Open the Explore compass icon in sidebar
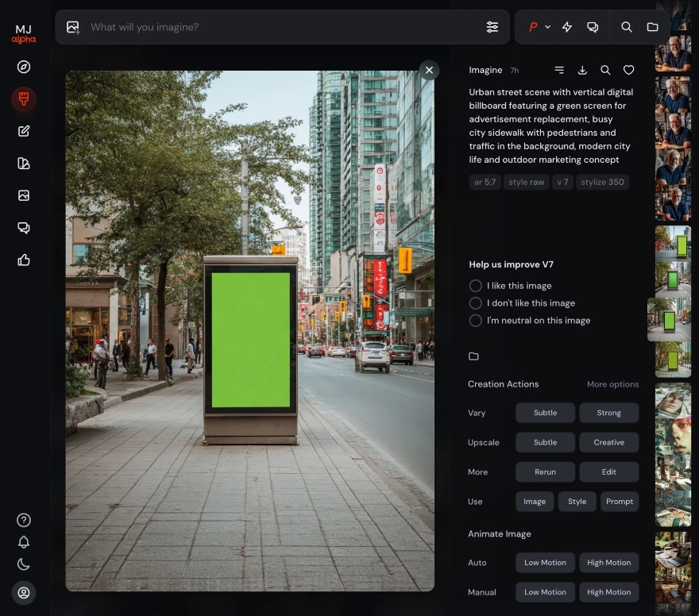Screen dimensions: 699x616 point(24,67)
